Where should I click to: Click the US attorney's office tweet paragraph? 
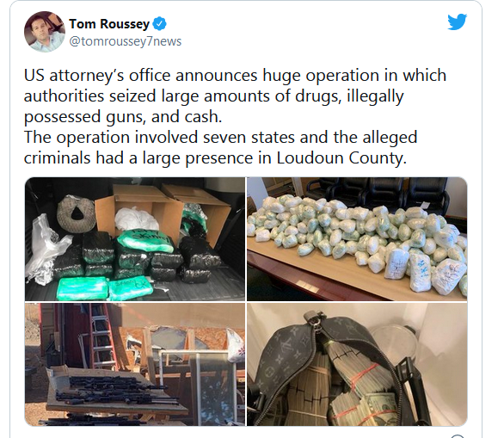coord(236,96)
